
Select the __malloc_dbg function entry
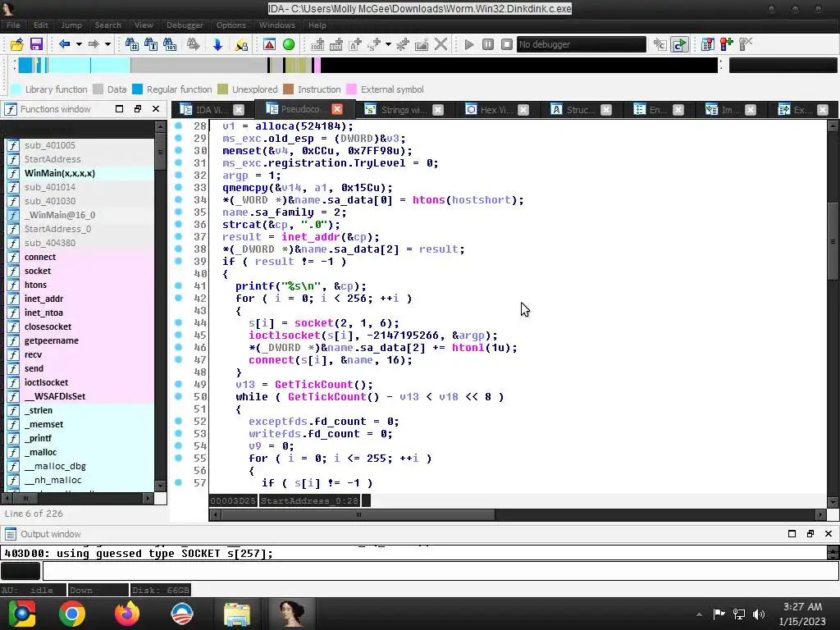(55, 466)
